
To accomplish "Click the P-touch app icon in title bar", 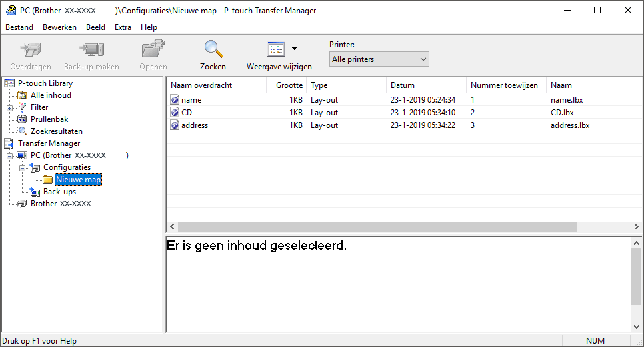I will tap(11, 10).
